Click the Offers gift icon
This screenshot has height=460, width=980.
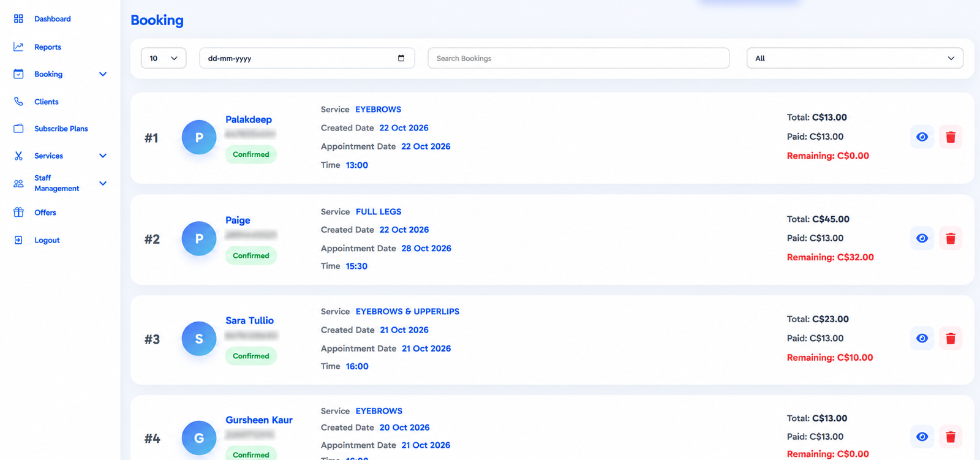18,213
